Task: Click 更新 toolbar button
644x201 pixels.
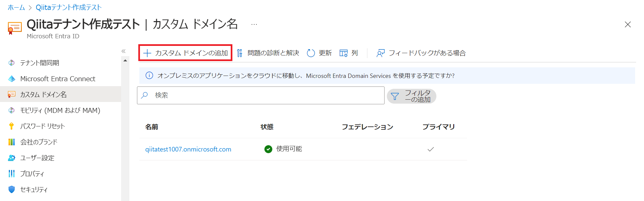Action: [x=319, y=53]
